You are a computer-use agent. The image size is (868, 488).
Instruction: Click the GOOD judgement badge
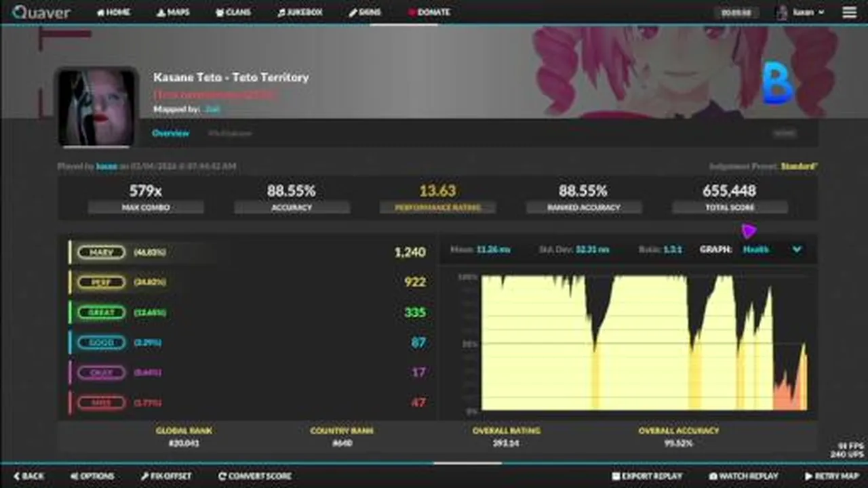click(x=101, y=342)
